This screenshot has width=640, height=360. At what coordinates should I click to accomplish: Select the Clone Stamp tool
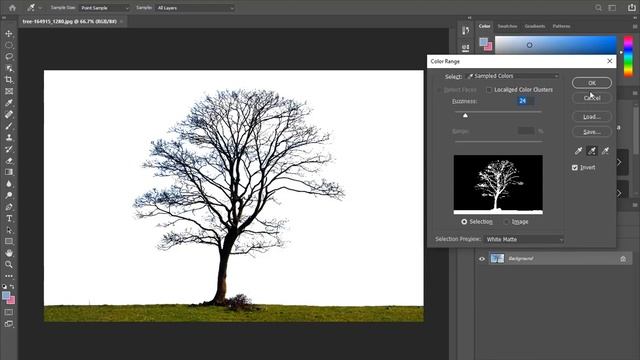[9, 138]
